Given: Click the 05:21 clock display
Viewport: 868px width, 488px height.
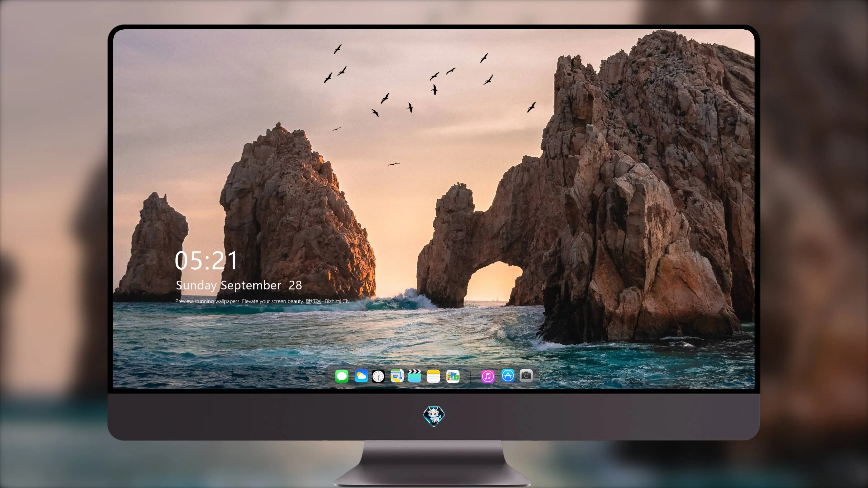Looking at the screenshot, I should [x=206, y=261].
